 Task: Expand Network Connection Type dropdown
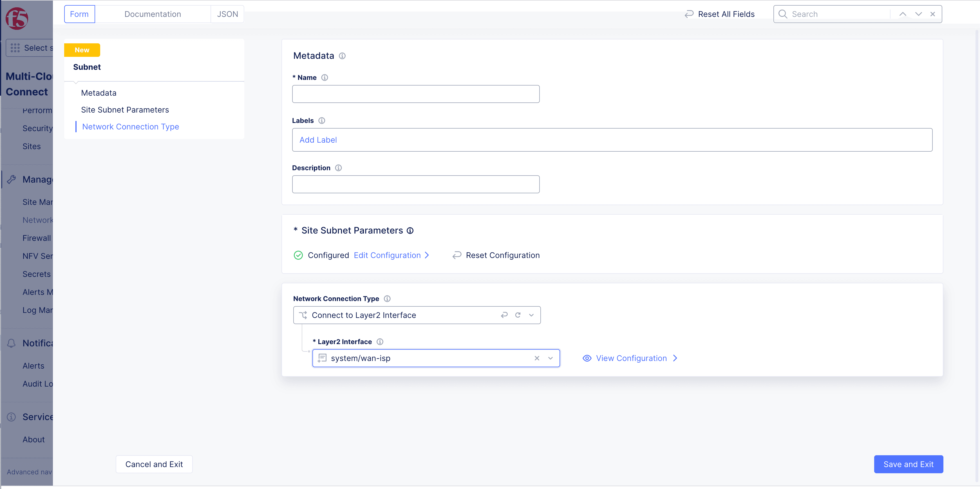[531, 315]
